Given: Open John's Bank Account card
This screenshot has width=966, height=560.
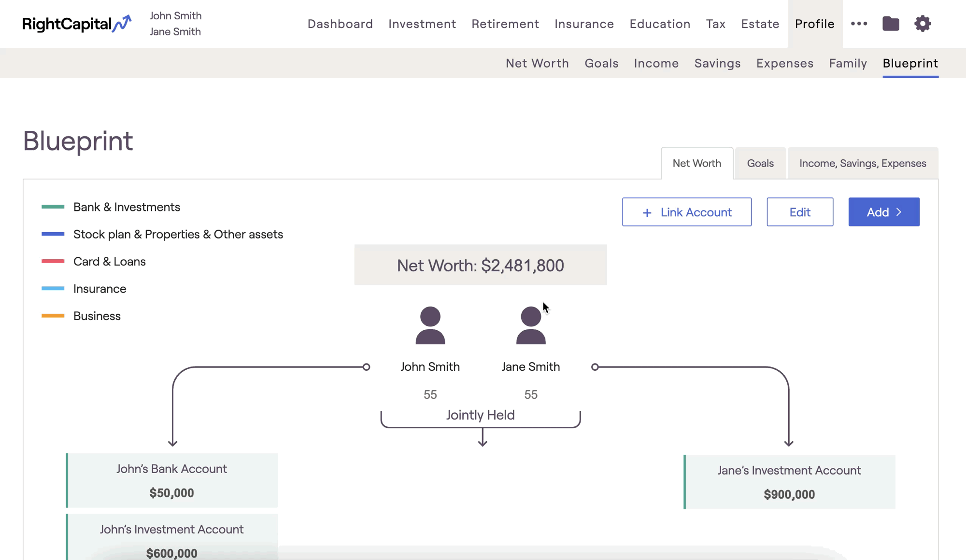Looking at the screenshot, I should pyautogui.click(x=172, y=480).
